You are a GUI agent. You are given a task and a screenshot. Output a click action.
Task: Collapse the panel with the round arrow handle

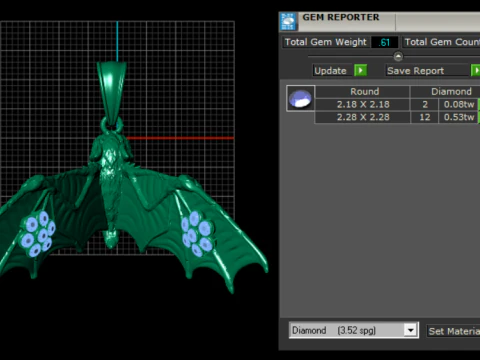(x=398, y=56)
